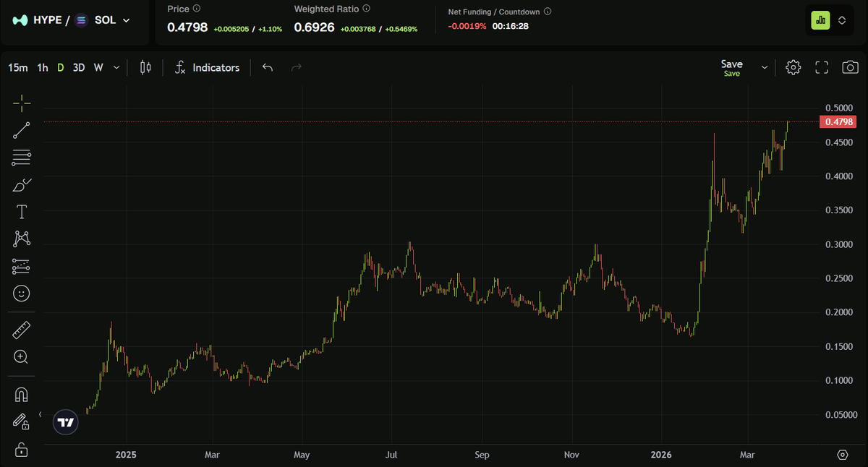
Task: Enter fullscreen chart mode
Action: 822,67
